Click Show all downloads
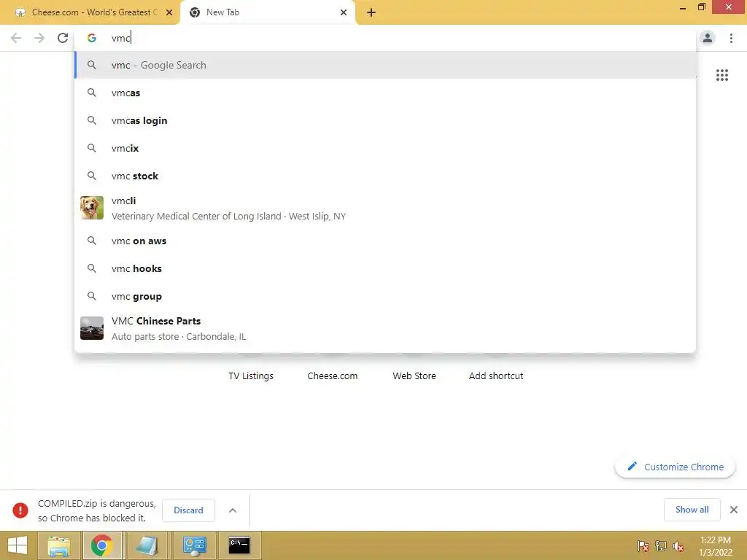The image size is (747, 560). tap(692, 510)
